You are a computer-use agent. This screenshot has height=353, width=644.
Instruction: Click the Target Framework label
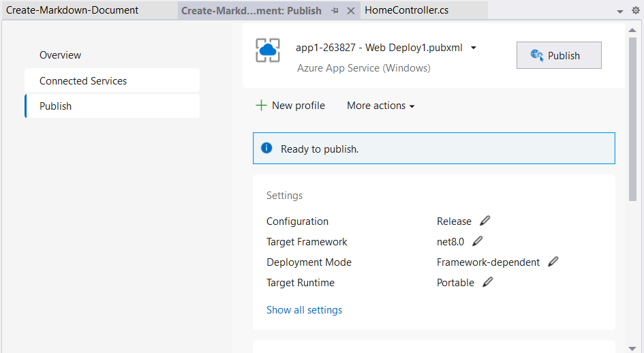[x=307, y=242]
